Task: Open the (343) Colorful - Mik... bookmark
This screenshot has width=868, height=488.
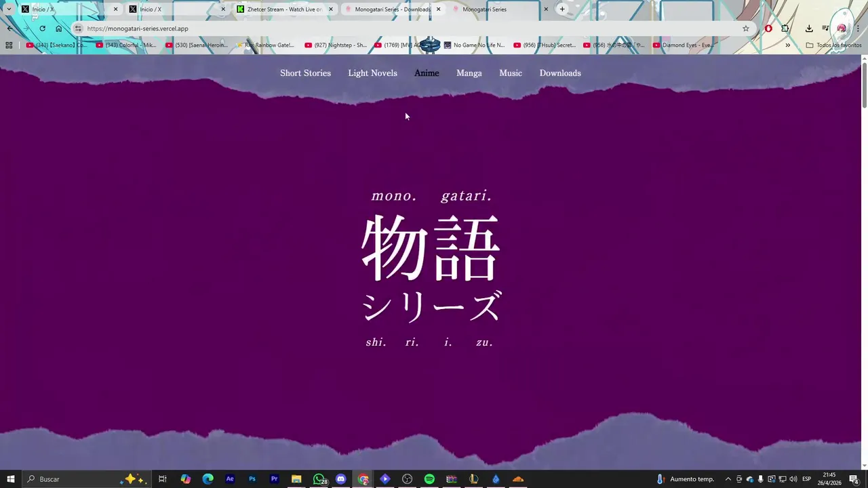Action: (x=126, y=45)
